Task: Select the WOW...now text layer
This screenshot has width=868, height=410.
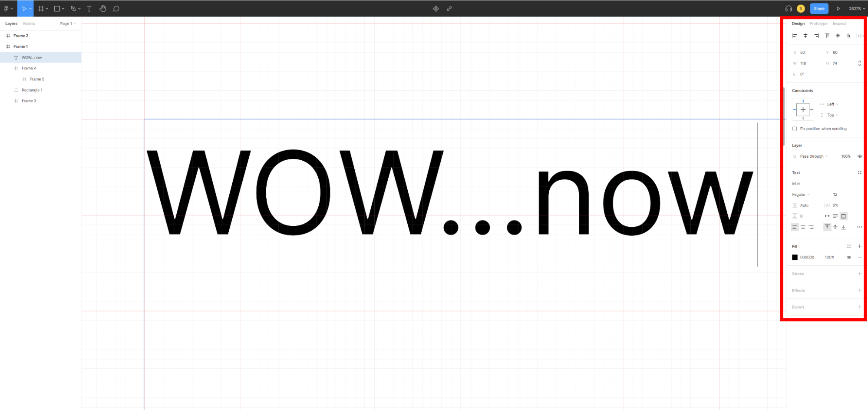Action: coord(41,57)
